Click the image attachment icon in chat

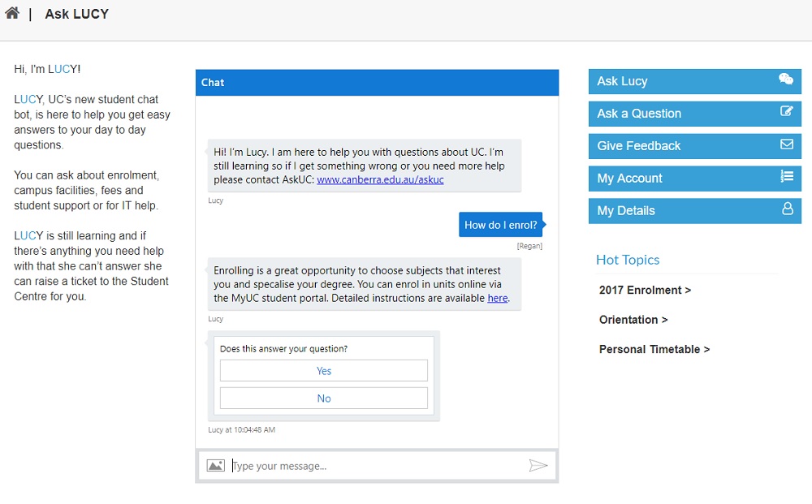[x=215, y=466]
